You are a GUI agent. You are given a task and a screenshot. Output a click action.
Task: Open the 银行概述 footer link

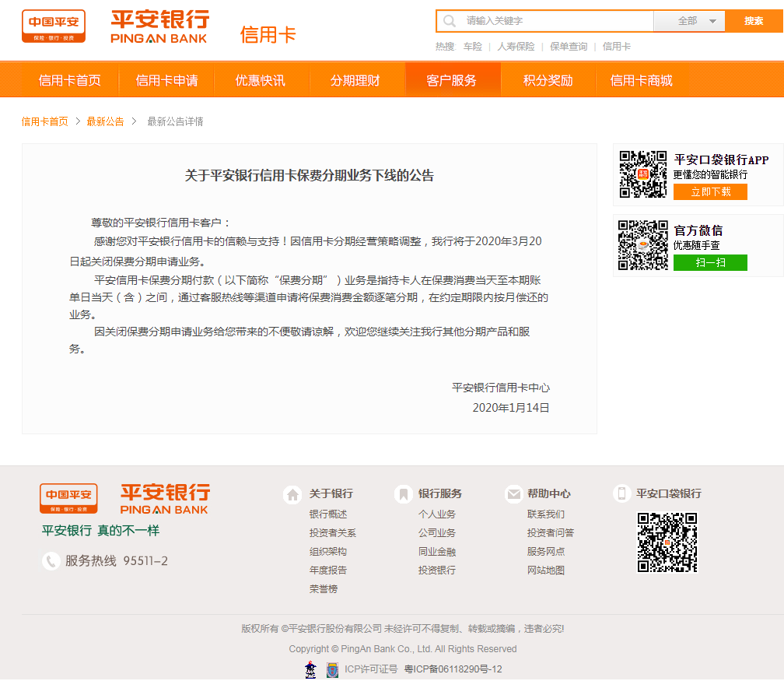click(328, 514)
